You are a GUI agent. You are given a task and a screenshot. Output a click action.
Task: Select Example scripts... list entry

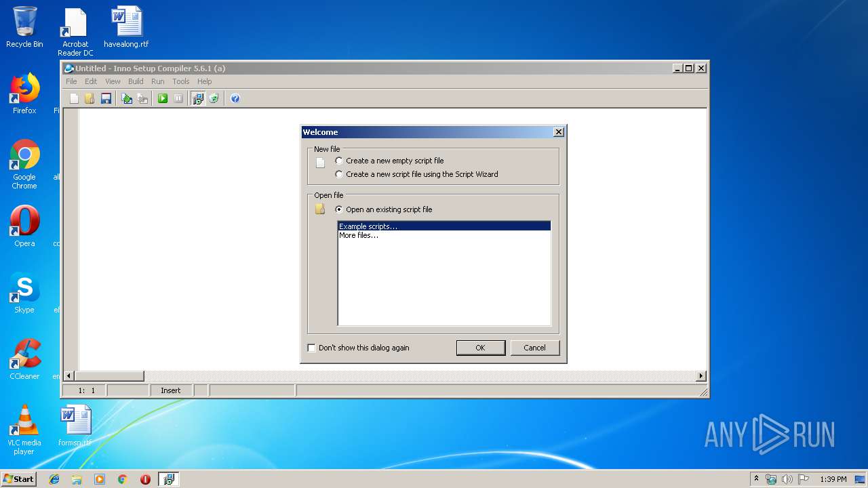(444, 226)
